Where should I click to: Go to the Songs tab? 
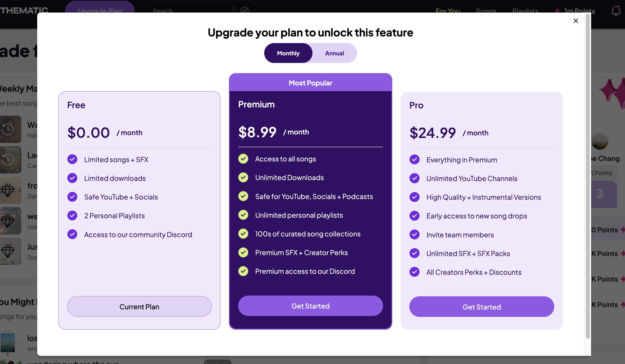(x=486, y=11)
